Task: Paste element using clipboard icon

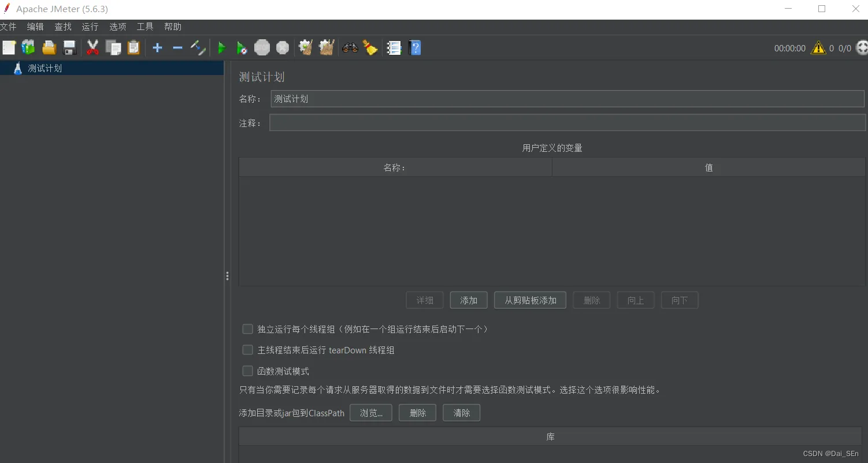Action: pyautogui.click(x=133, y=48)
